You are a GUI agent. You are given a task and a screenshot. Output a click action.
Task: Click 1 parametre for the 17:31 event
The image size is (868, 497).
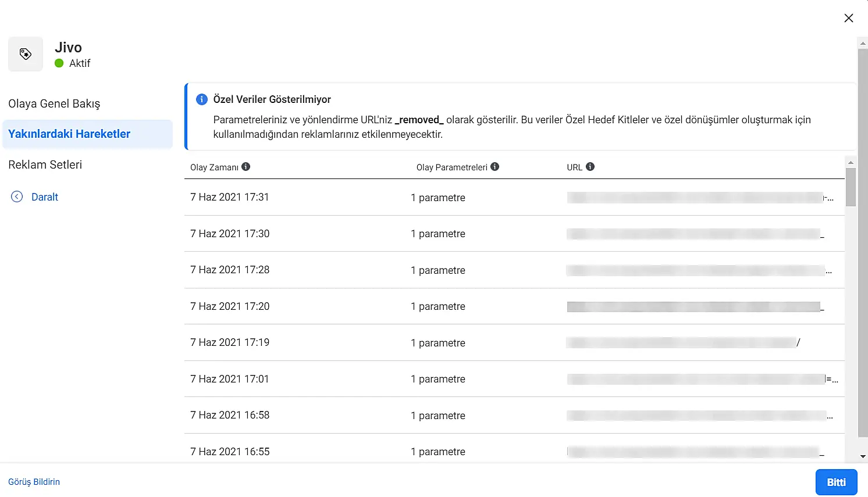point(438,198)
